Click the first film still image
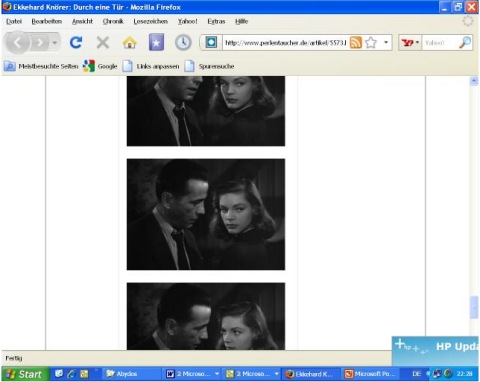The width and height of the screenshot is (480, 382). tap(206, 111)
